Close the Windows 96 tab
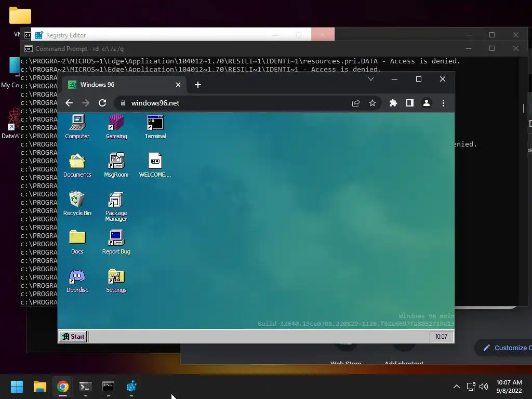 (178, 85)
